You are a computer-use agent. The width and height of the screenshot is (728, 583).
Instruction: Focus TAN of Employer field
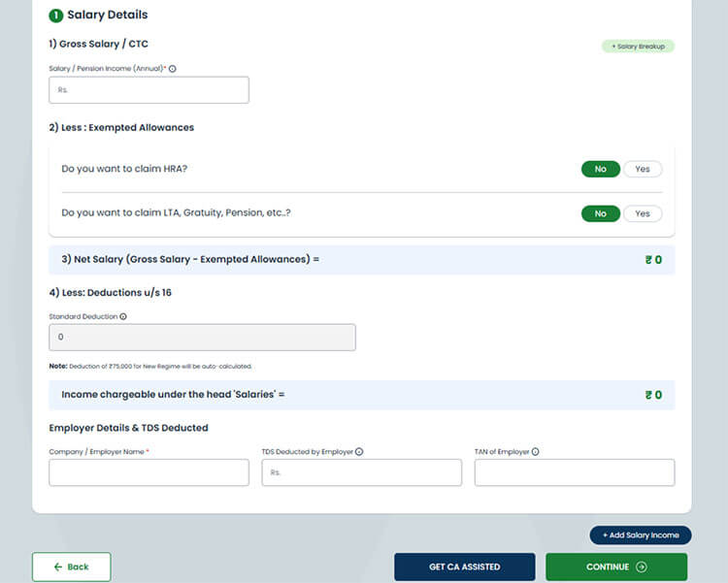pos(575,472)
